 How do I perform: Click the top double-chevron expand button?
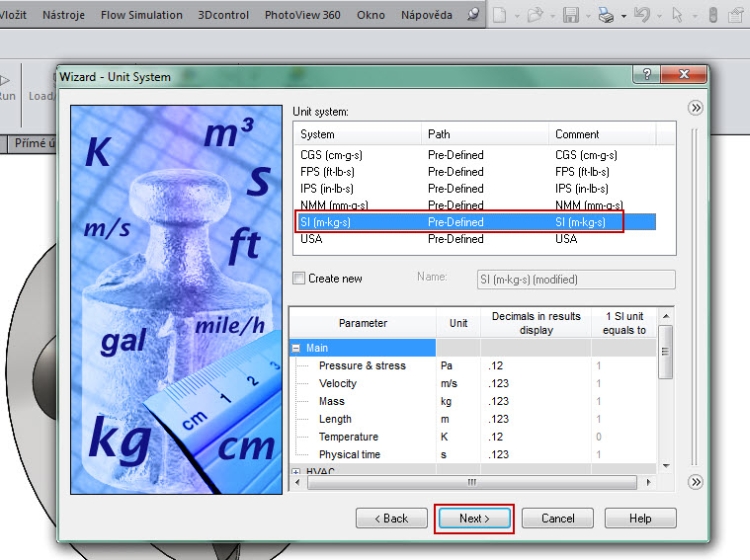[695, 108]
